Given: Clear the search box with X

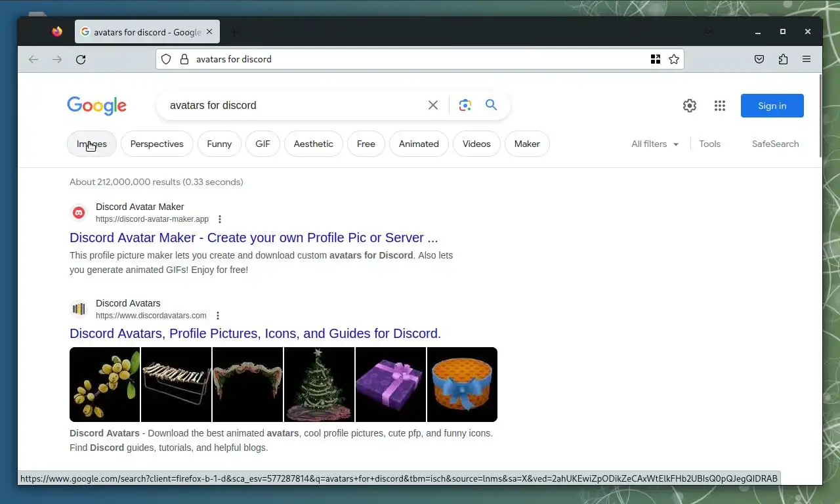Looking at the screenshot, I should 433,105.
